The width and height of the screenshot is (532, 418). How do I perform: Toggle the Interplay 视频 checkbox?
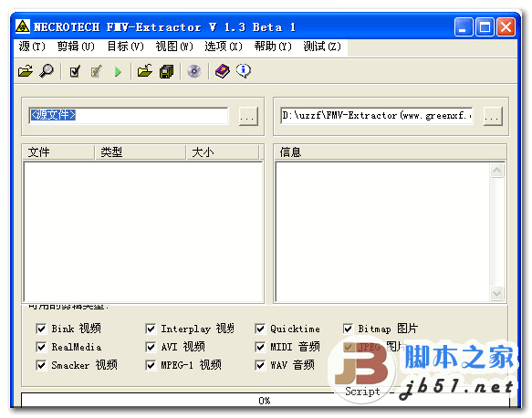pos(151,329)
